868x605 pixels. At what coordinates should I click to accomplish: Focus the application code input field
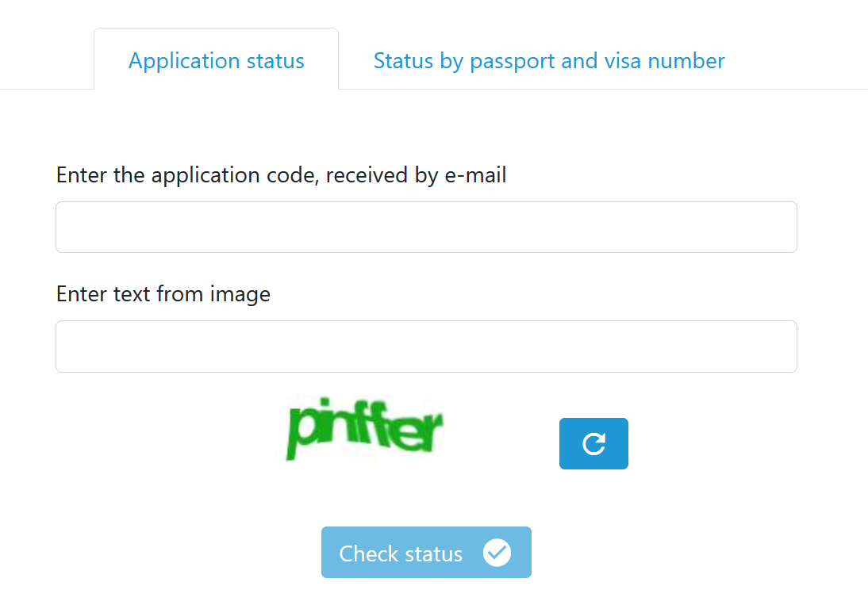pos(426,228)
